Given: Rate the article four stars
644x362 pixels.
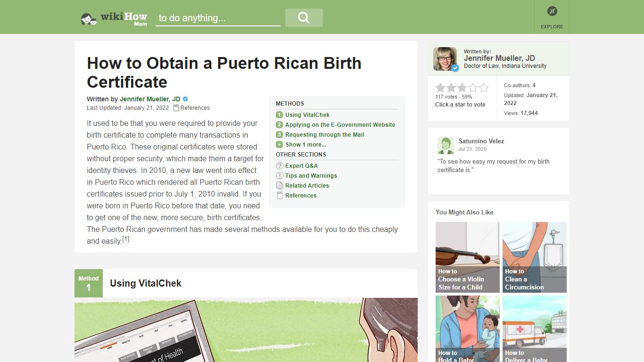Looking at the screenshot, I should tap(473, 88).
